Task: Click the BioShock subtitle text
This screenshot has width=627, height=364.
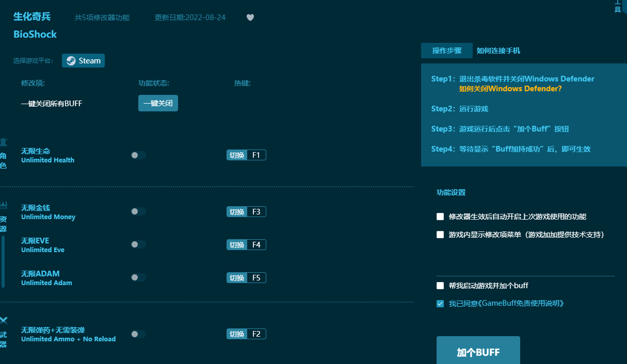Action: click(35, 35)
